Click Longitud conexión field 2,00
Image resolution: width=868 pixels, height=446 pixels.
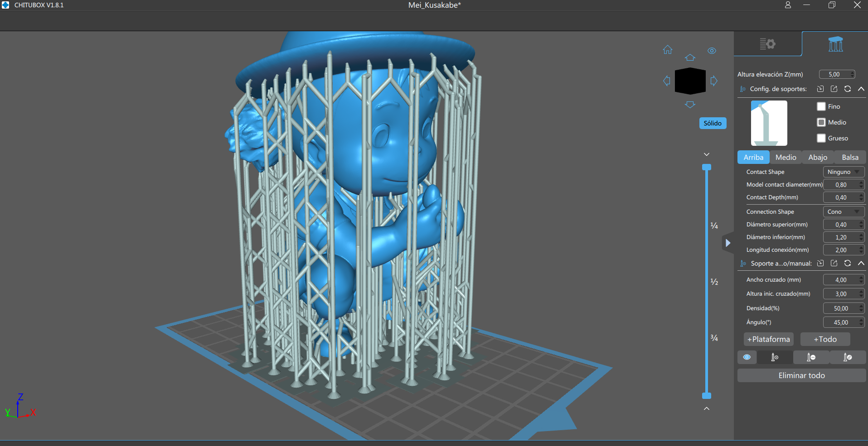844,250
